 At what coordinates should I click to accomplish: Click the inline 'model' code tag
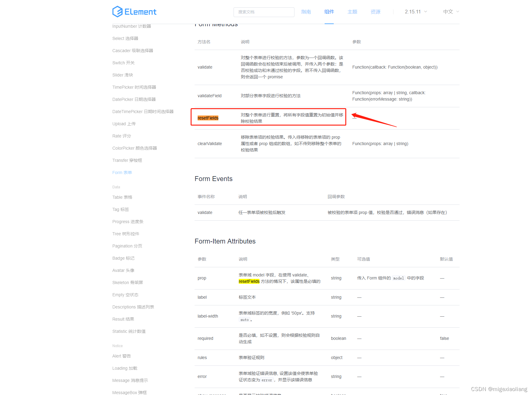399,278
